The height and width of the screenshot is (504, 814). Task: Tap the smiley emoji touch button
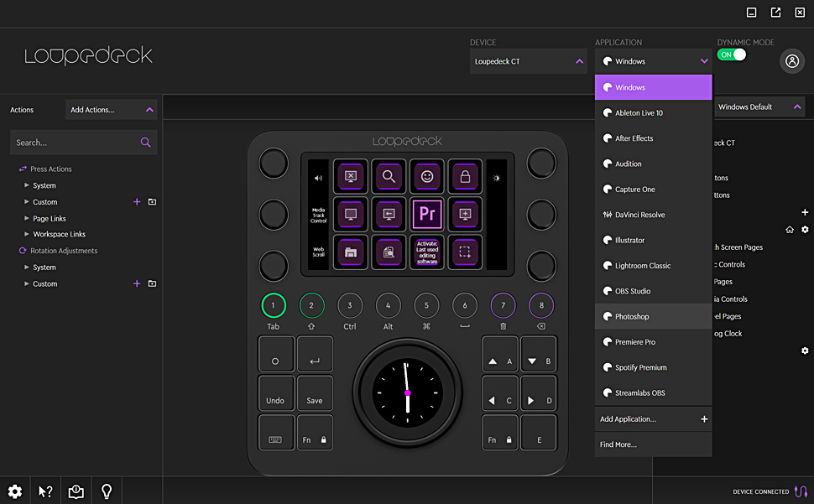(x=427, y=176)
